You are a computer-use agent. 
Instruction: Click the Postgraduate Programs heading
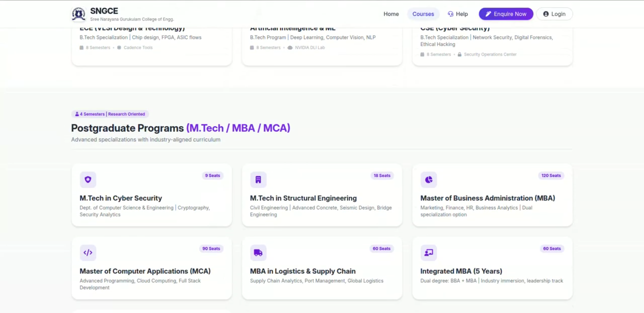tap(181, 128)
